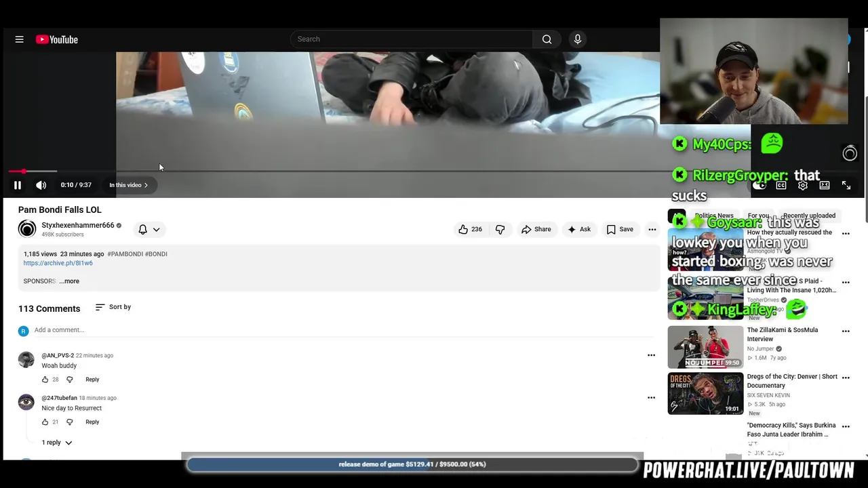This screenshot has height=488, width=868.
Task: Click the YouTube search input field
Action: pos(412,39)
